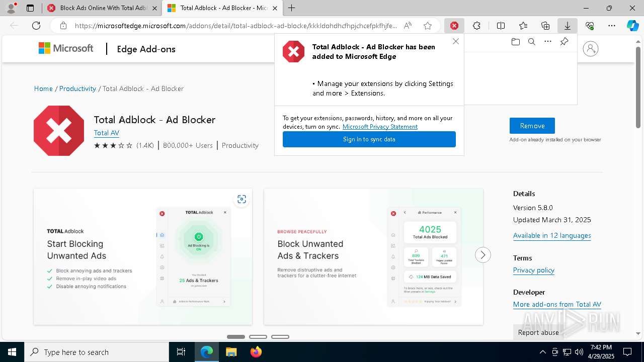Open the Collections icon
The width and height of the screenshot is (644, 362).
(x=545, y=26)
